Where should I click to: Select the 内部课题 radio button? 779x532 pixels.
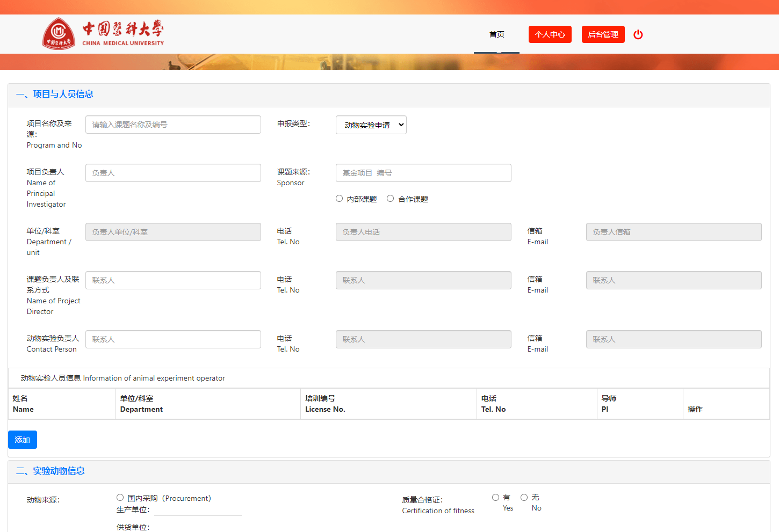[340, 199]
